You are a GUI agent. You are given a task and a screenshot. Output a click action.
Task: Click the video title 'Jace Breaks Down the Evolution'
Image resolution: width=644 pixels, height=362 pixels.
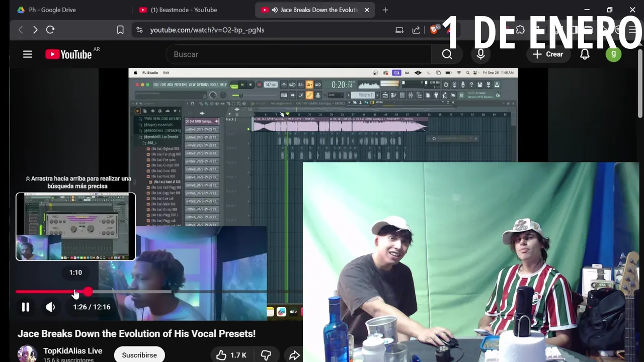click(x=136, y=333)
